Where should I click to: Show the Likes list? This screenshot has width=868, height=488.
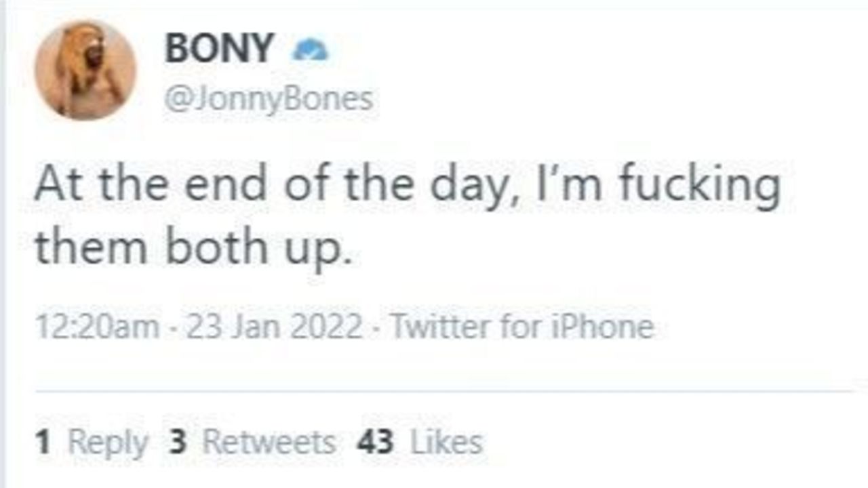click(x=447, y=443)
